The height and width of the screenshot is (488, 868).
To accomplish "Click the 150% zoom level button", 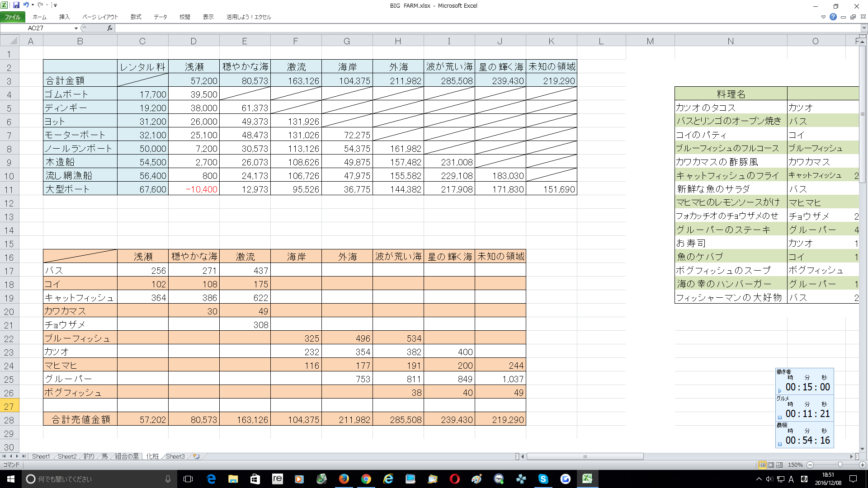I will (795, 465).
